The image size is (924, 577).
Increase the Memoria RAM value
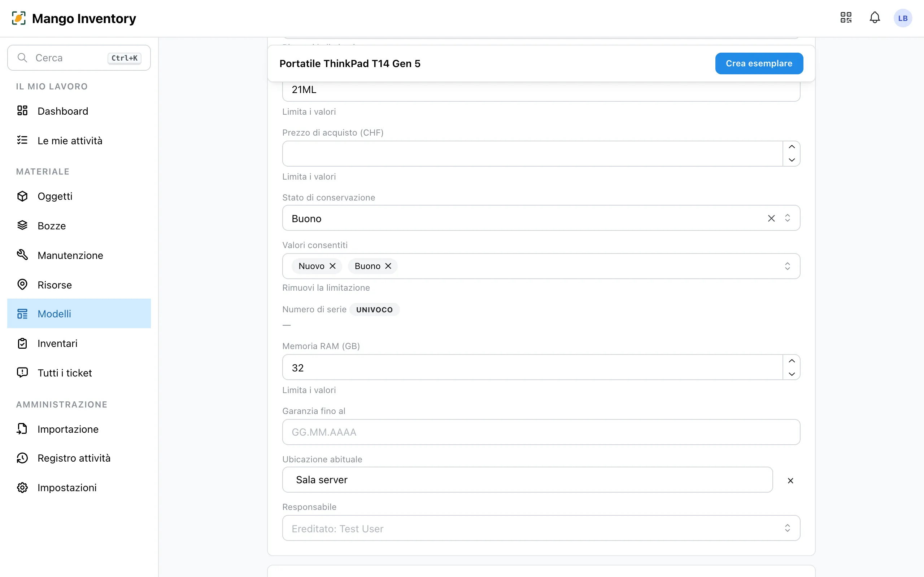(792, 361)
